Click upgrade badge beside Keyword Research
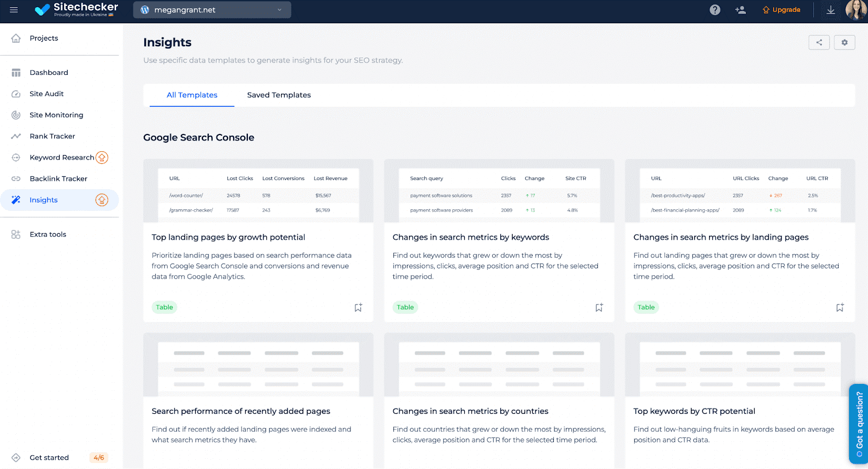 101,157
